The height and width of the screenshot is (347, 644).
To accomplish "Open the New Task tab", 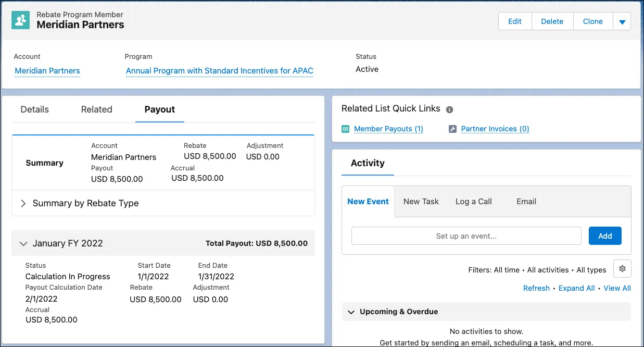I will click(421, 202).
